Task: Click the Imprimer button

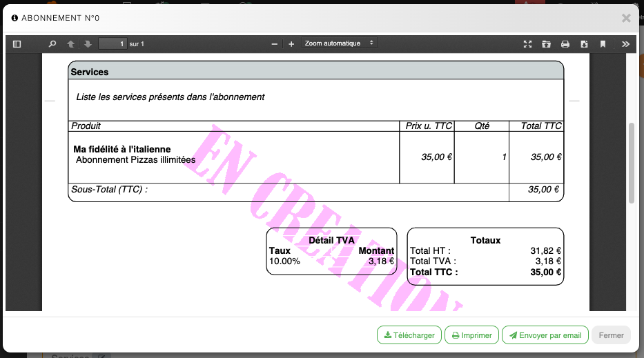Action: (x=471, y=335)
